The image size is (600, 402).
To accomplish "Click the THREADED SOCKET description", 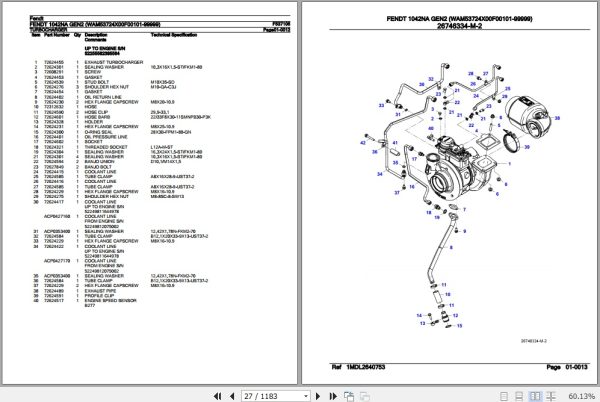I will [x=106, y=147].
